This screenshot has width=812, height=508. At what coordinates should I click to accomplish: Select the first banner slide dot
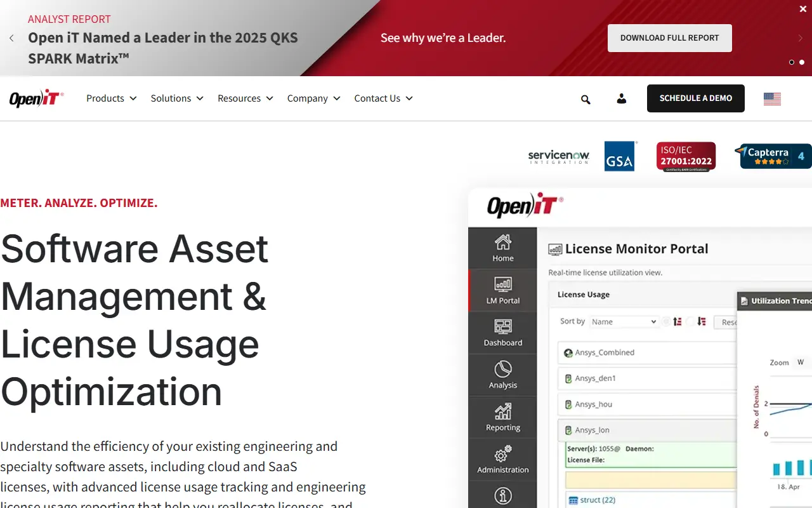point(792,62)
